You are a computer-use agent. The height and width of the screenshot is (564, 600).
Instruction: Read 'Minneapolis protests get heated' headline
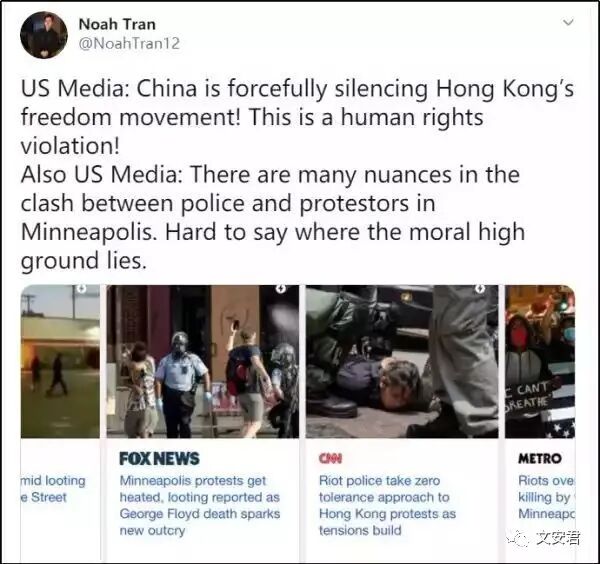pos(200,505)
